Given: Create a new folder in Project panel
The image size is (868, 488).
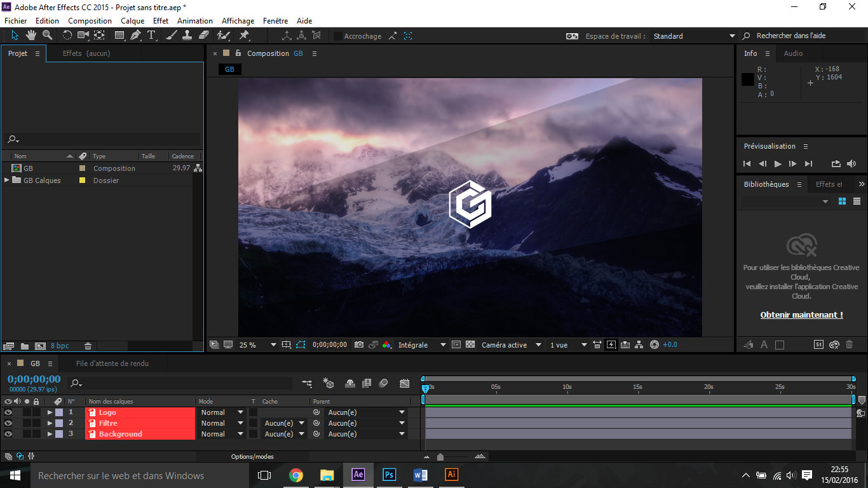Looking at the screenshot, I should pyautogui.click(x=25, y=346).
